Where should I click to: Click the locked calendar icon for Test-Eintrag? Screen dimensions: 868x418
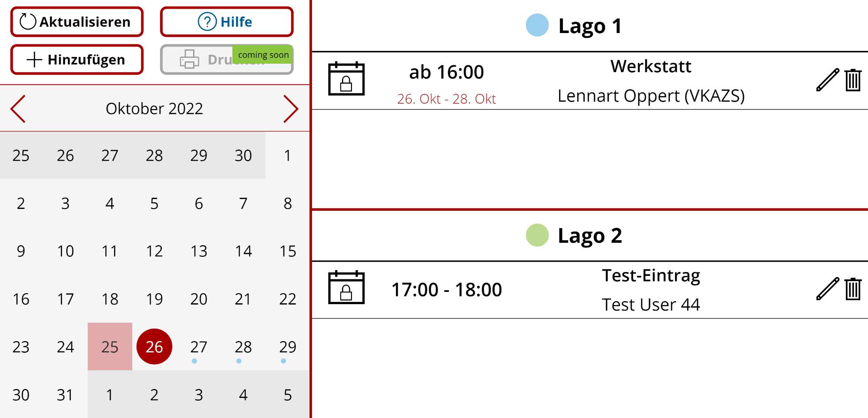346,287
